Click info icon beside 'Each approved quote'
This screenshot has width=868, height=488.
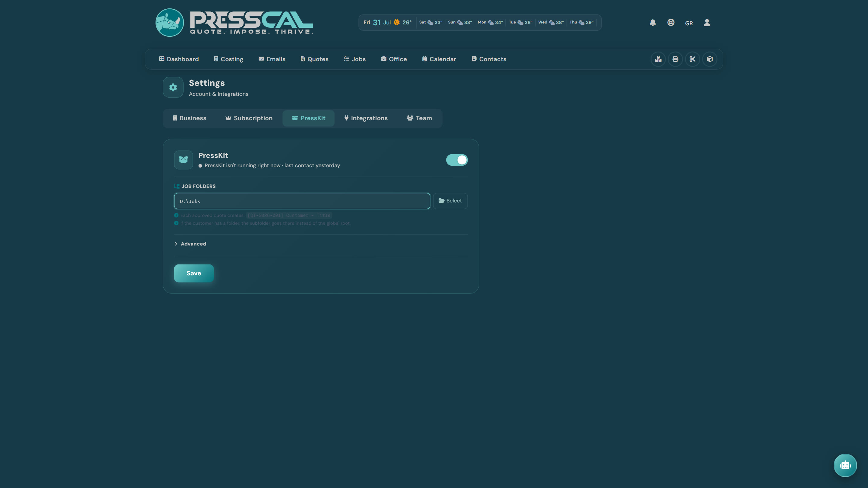(x=176, y=215)
